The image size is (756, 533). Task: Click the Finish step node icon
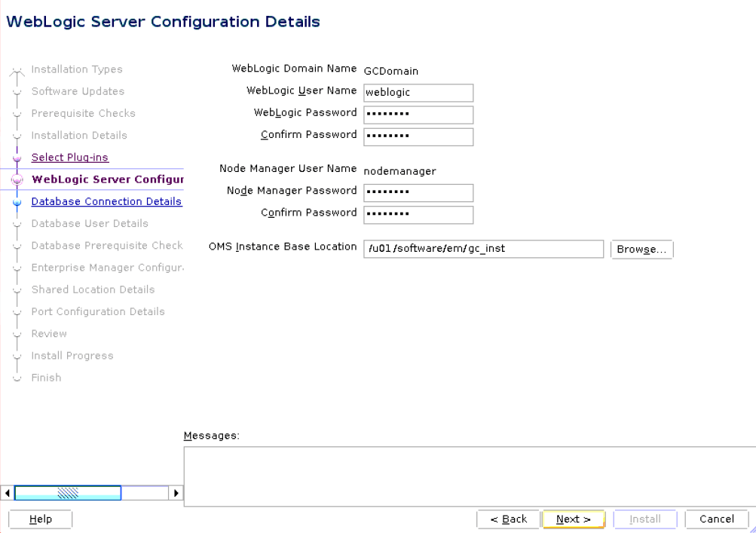click(x=17, y=378)
